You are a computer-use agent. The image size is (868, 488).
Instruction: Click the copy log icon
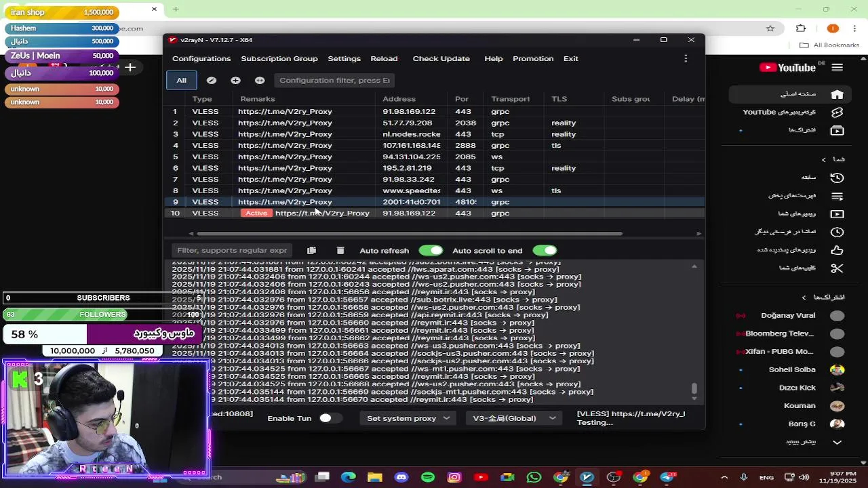coord(311,251)
